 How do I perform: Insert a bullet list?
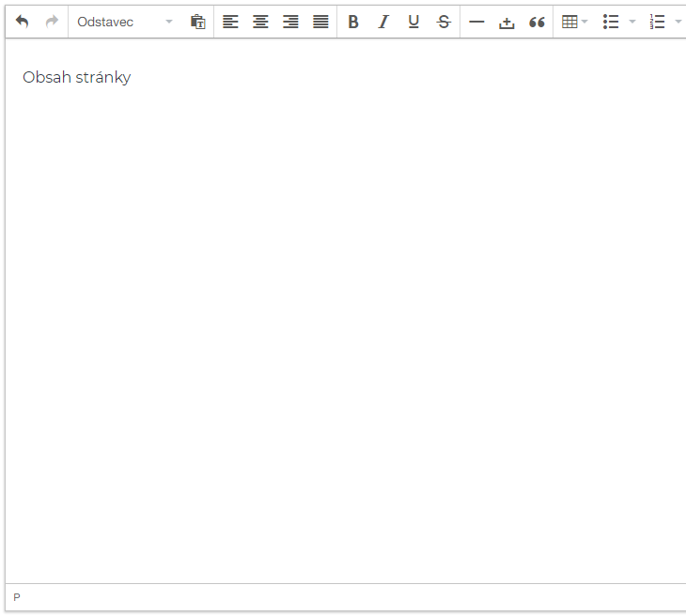coord(611,22)
